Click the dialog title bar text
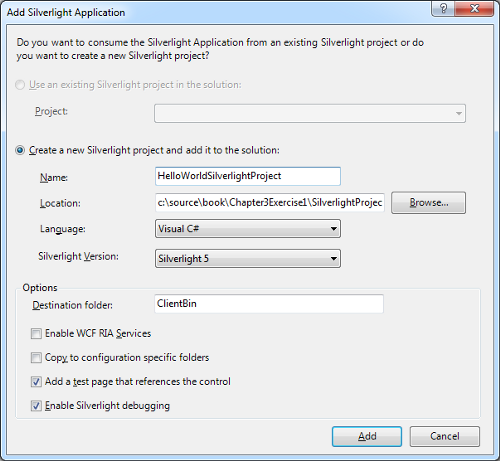 66,12
